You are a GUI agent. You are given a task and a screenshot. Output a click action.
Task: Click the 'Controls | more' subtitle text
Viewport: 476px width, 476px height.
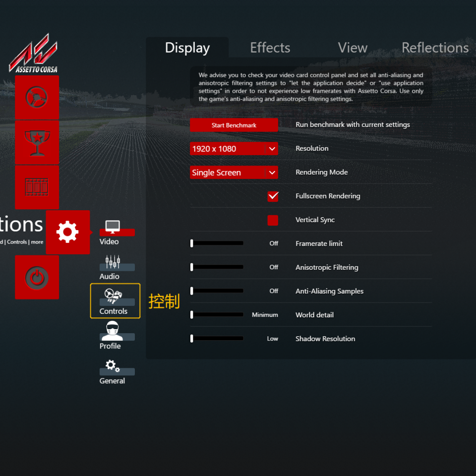pos(25,242)
